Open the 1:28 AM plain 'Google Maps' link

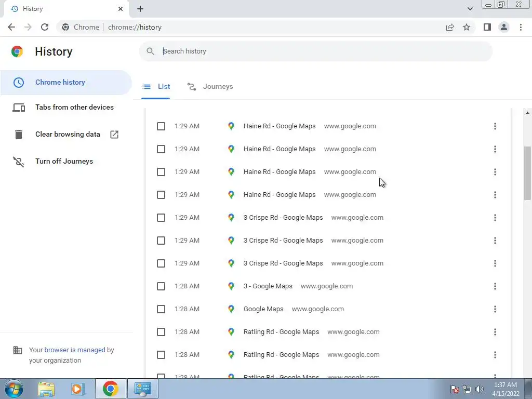263,309
